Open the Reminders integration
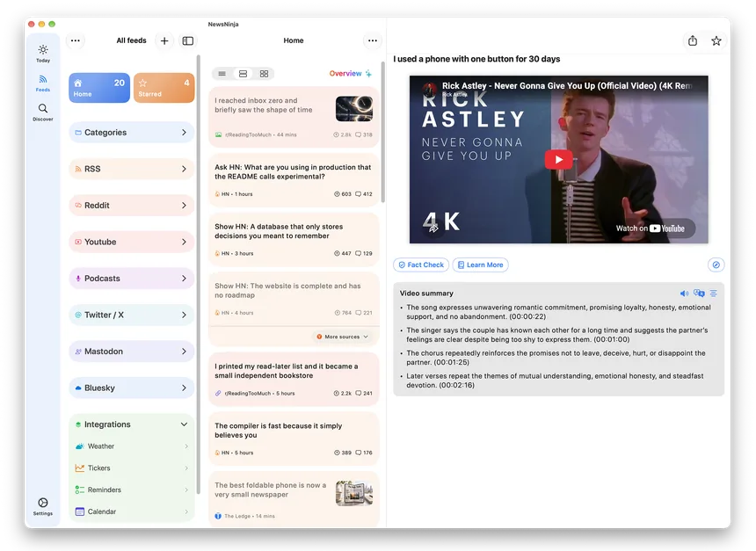Viewport: 756px width, 551px height. click(x=132, y=489)
